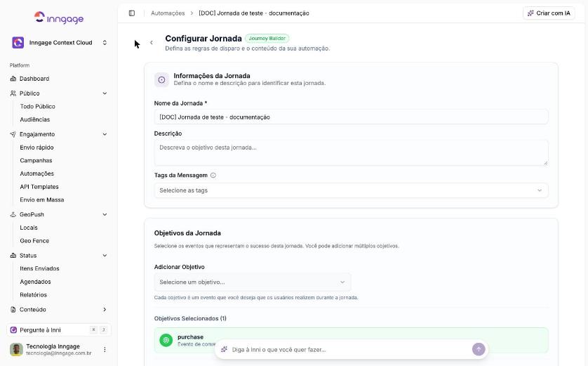The width and height of the screenshot is (588, 366).
Task: Click the Dashboard chart icon
Action: [x=13, y=79]
